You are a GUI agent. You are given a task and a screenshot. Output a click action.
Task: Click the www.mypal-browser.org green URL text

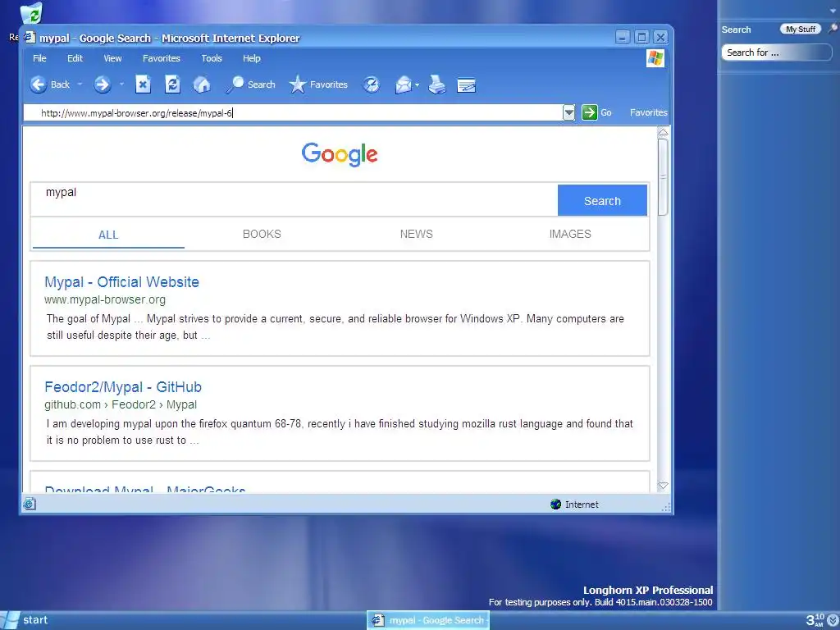[105, 299]
